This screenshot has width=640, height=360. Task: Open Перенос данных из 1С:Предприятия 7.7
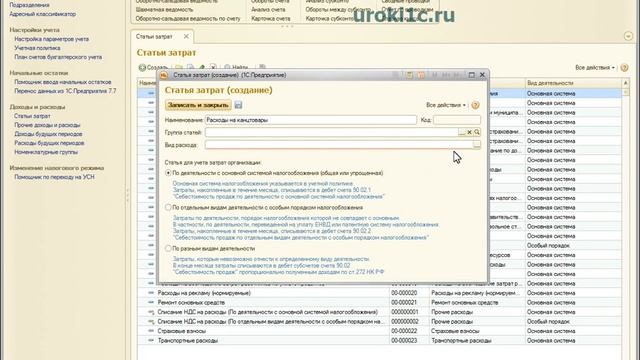(x=65, y=91)
